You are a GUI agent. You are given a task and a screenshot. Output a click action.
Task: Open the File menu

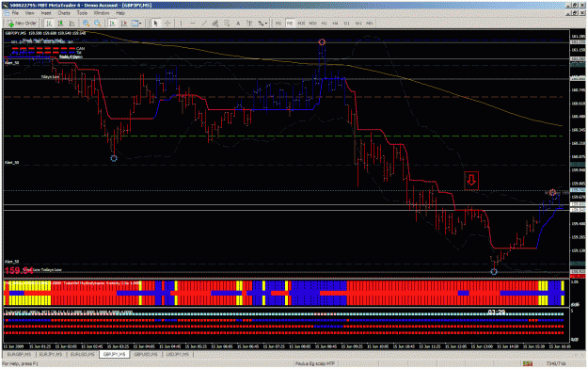pos(15,13)
